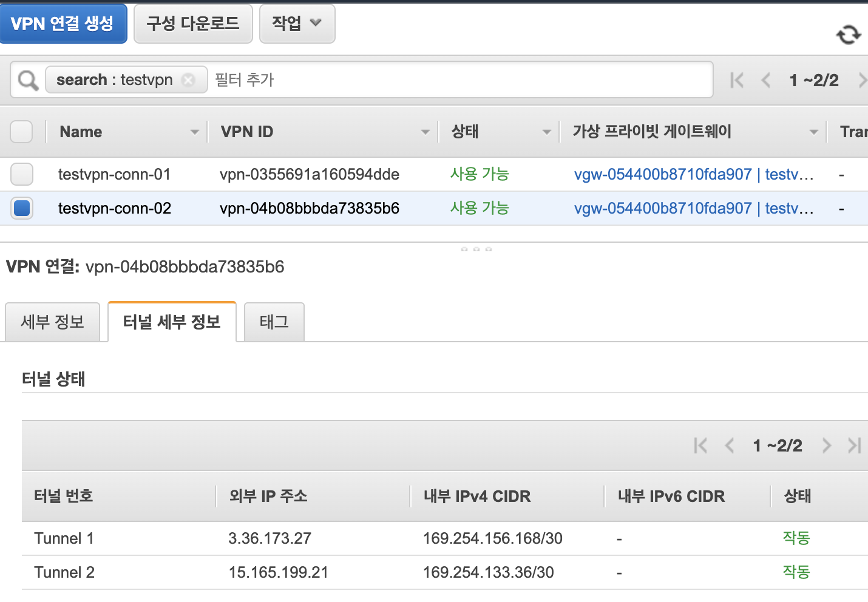
Task: Click the VPN 연결 생성 button
Action: point(63,24)
